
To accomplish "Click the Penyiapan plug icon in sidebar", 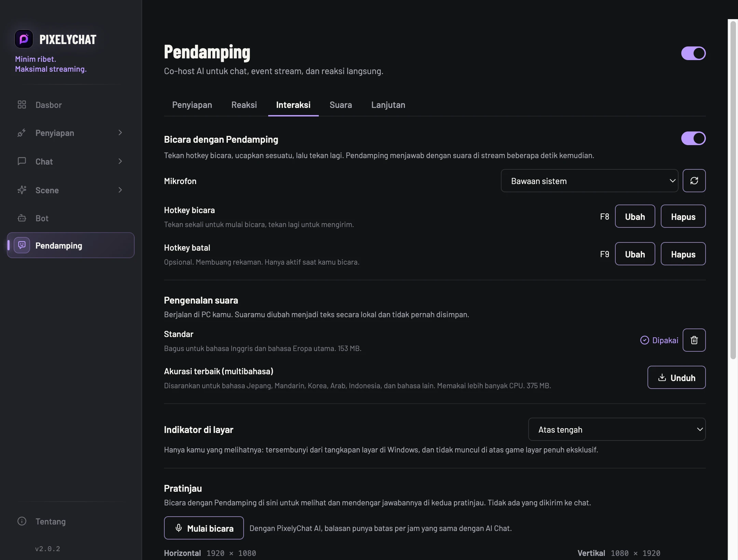I will tap(22, 133).
